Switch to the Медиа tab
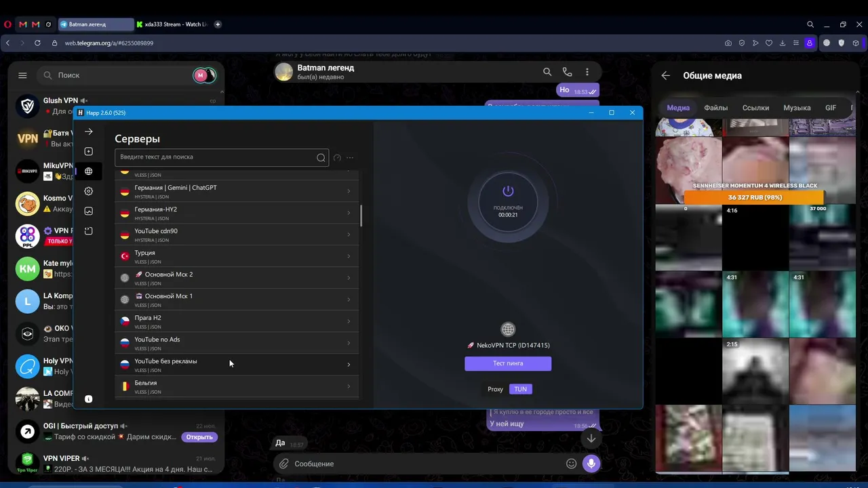Screen dimensions: 868x488 click(x=678, y=108)
